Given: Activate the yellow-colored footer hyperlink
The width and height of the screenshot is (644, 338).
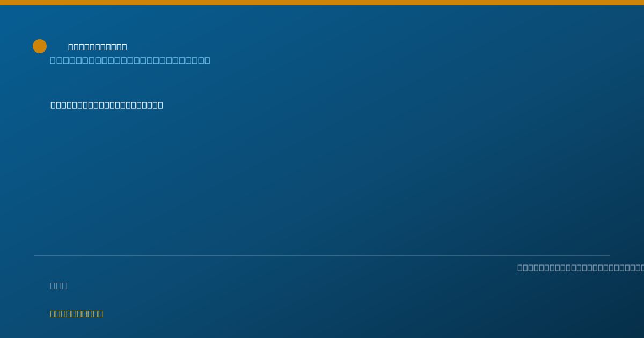Looking at the screenshot, I should (77, 313).
